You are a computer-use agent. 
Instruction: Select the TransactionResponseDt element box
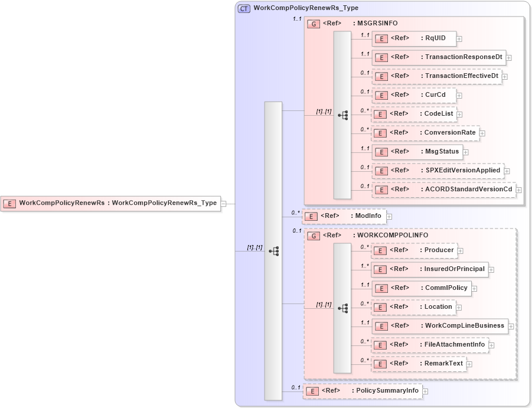tap(440, 57)
